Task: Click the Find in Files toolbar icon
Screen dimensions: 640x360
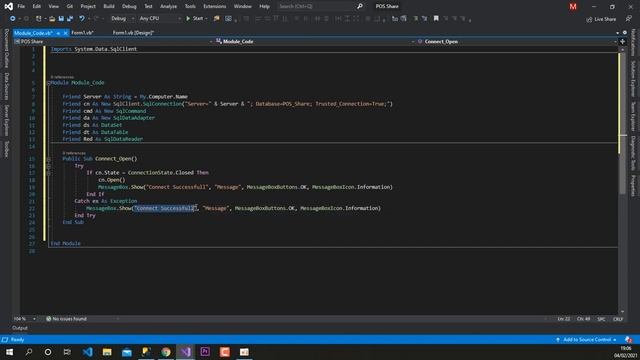Action: click(x=216, y=18)
